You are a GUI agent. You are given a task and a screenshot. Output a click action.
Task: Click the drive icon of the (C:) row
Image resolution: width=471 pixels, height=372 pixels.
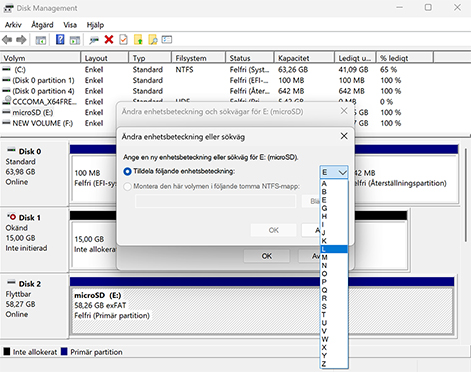(x=6, y=69)
